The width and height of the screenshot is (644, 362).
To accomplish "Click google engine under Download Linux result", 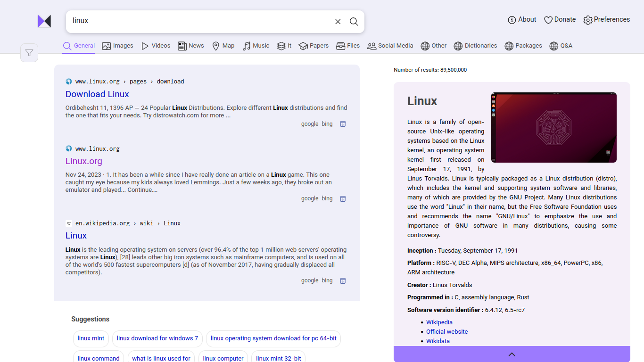I will [x=310, y=124].
